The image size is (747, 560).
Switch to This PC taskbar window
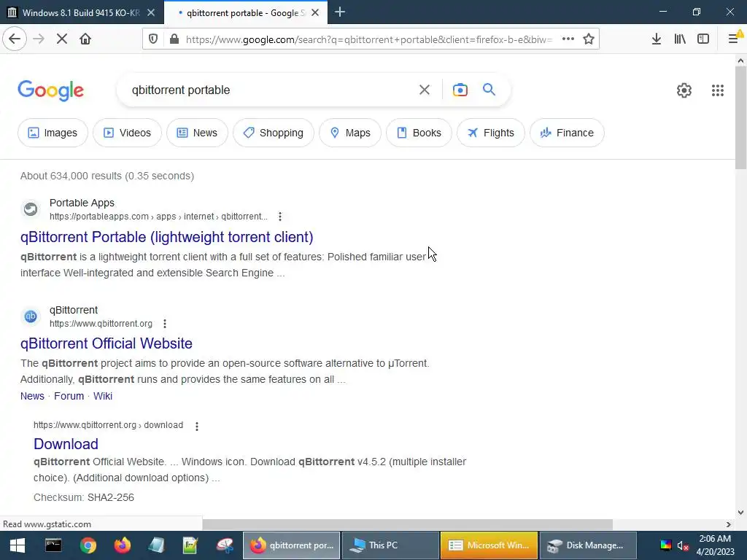point(390,545)
